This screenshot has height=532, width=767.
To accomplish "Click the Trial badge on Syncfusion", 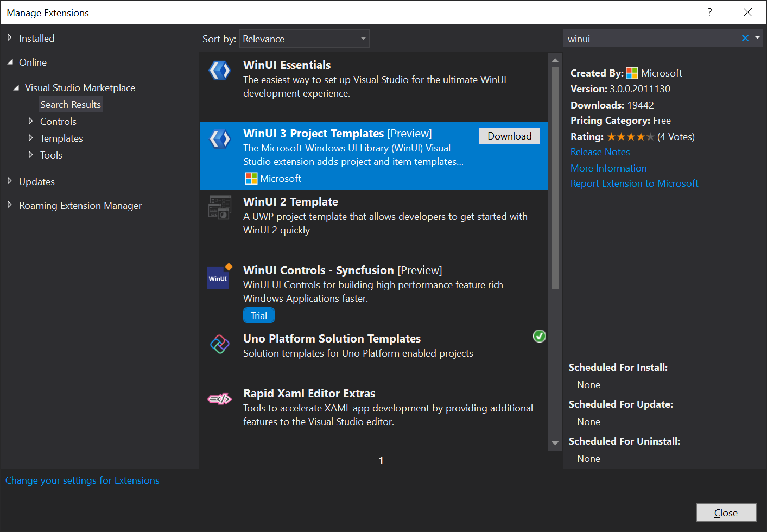I will coord(259,315).
